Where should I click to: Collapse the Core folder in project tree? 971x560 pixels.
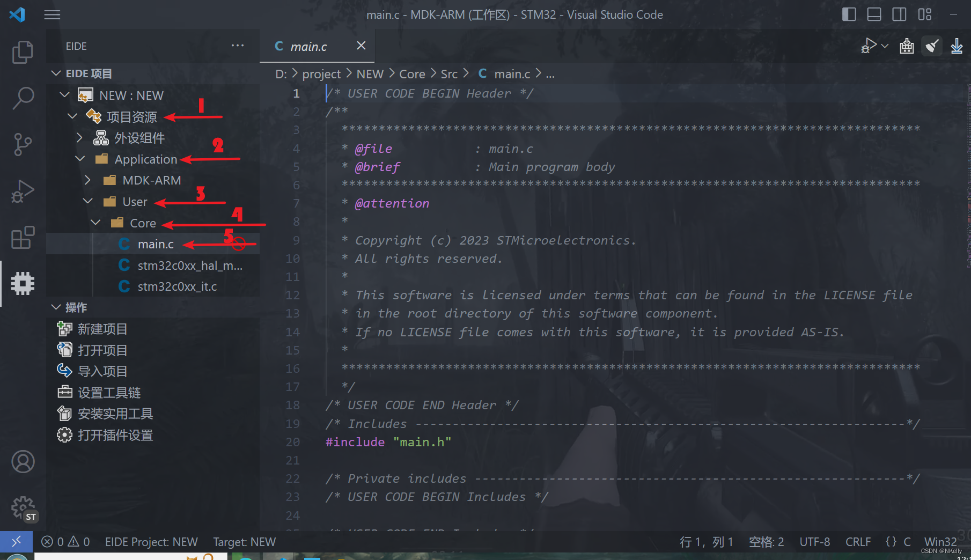pos(95,222)
